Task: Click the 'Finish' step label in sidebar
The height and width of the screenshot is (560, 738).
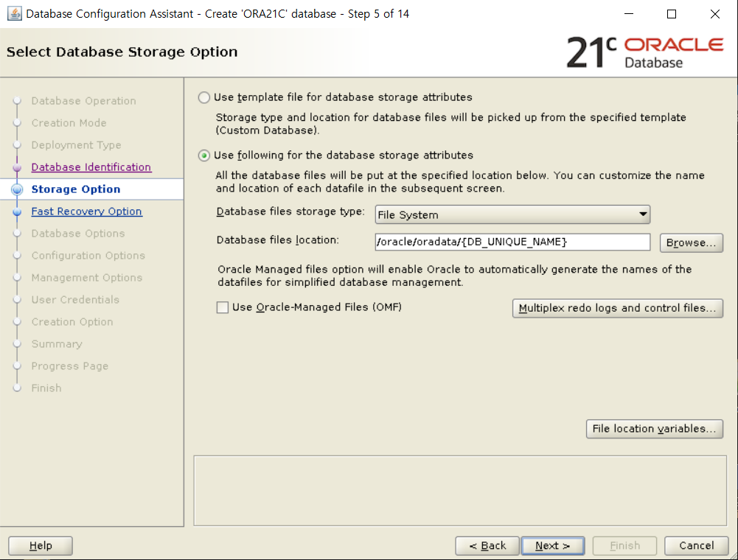Action: (x=46, y=388)
